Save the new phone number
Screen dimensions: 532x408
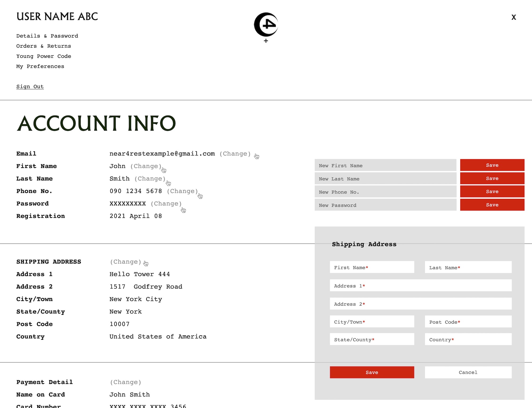pos(492,192)
